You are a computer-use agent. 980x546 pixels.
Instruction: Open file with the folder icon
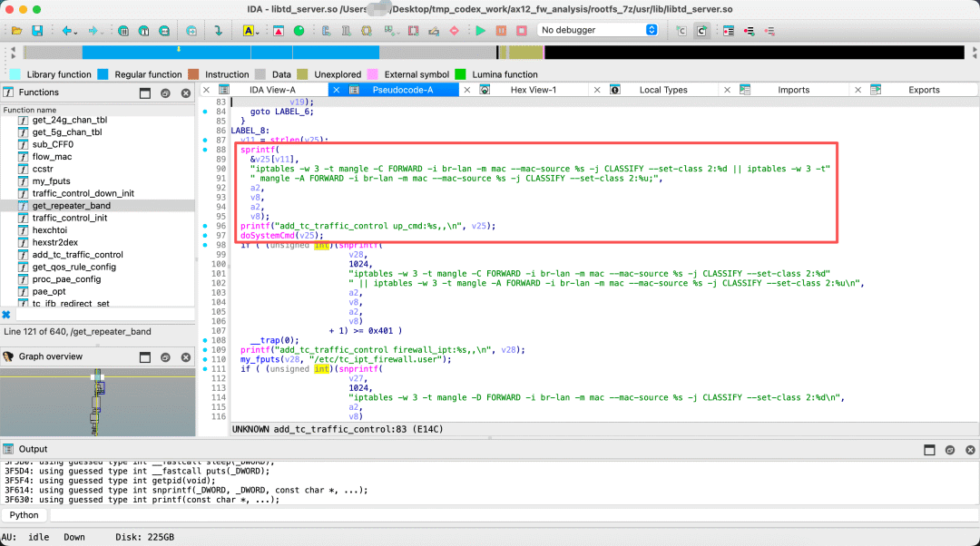(x=16, y=30)
